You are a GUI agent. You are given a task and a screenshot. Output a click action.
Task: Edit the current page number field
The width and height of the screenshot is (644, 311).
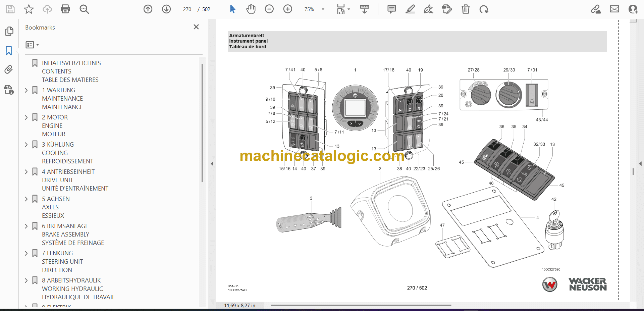click(x=187, y=9)
